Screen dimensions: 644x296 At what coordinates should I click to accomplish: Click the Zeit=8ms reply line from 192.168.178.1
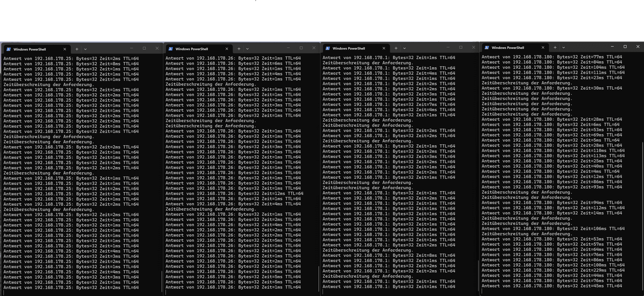389,256
